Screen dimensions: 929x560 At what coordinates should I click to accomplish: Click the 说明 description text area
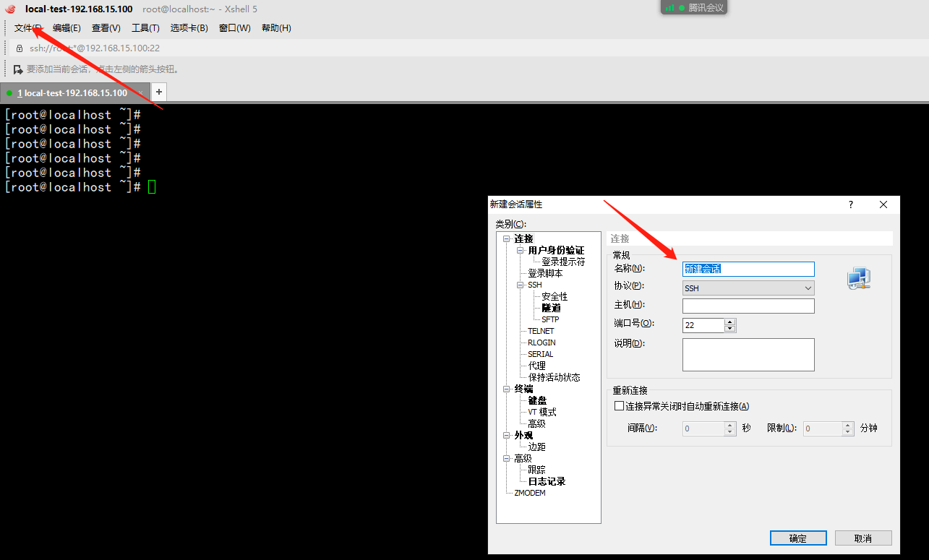(x=748, y=355)
